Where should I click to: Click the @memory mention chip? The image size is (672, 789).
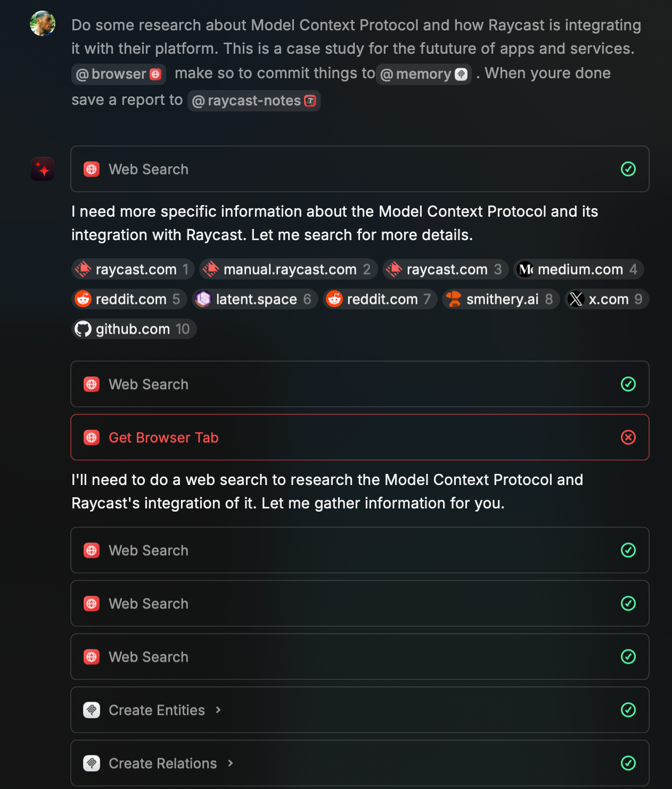pyautogui.click(x=424, y=74)
